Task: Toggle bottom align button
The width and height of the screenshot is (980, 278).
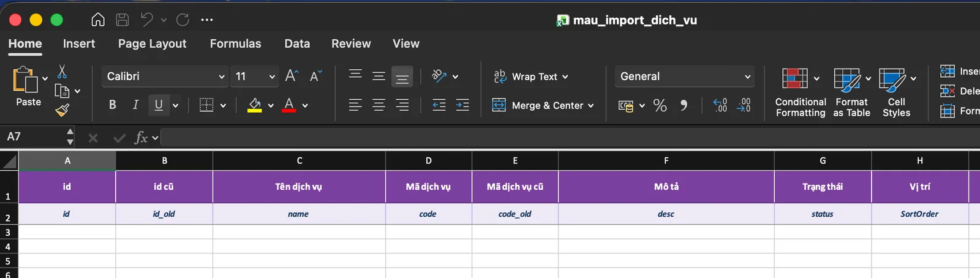Action: pos(402,77)
